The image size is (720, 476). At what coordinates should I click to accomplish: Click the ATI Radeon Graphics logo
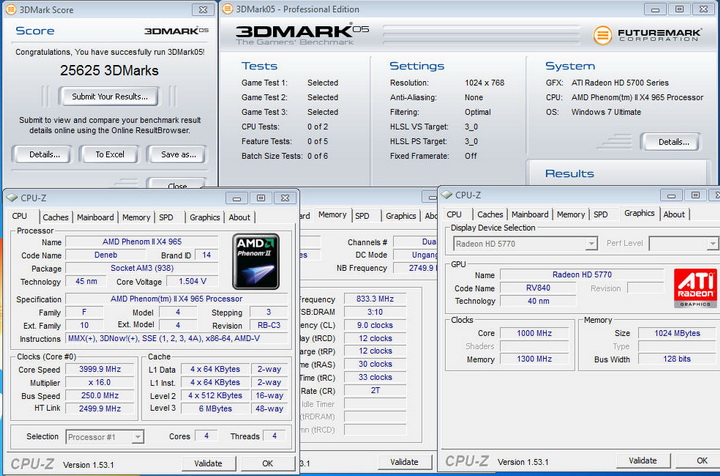point(695,288)
